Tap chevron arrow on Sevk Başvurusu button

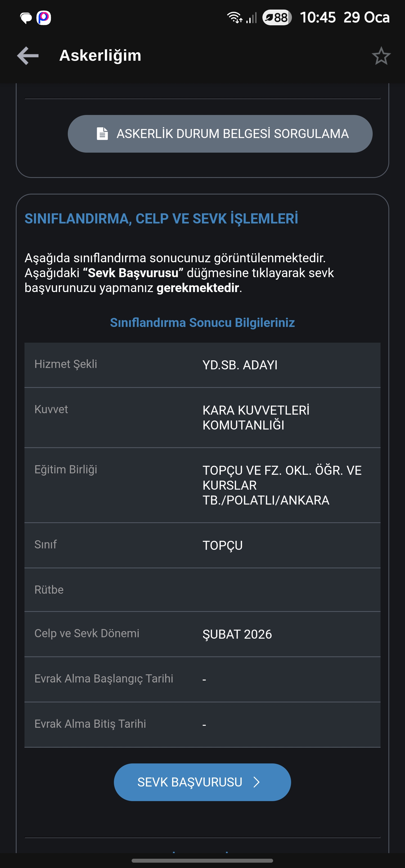pos(256,782)
